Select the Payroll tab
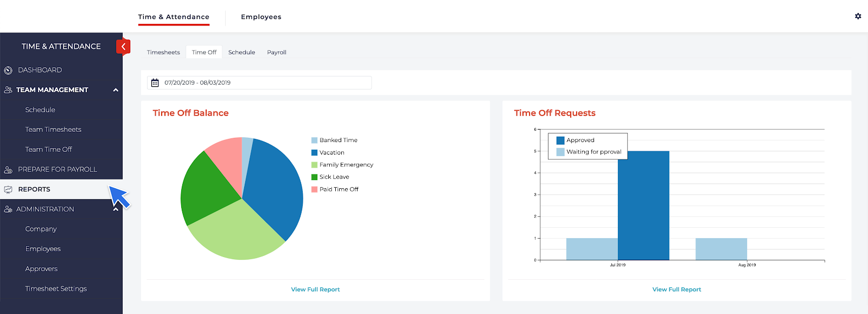The image size is (868, 314). [276, 53]
